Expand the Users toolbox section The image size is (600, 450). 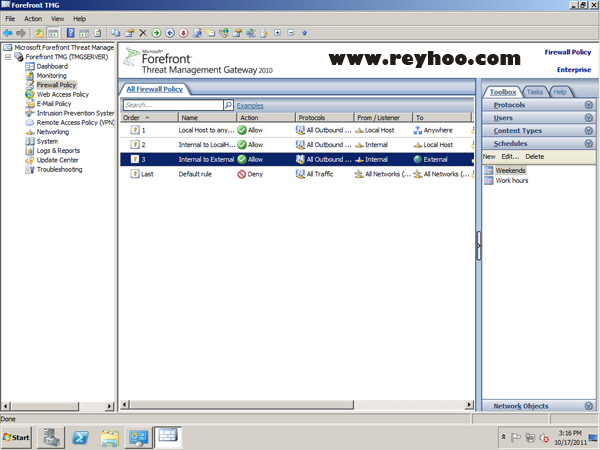click(538, 118)
